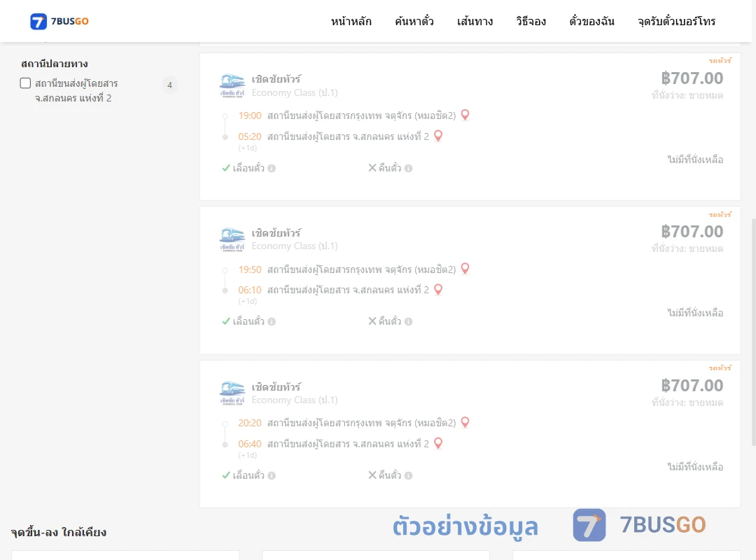Image resolution: width=756 pixels, height=560 pixels.
Task: Click the bus operator logo of 19:50 trip
Action: (232, 239)
